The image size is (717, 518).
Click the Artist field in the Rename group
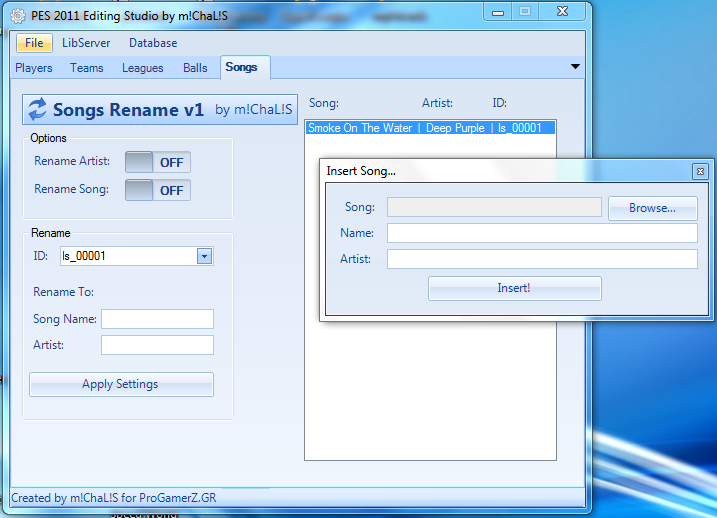tap(157, 345)
